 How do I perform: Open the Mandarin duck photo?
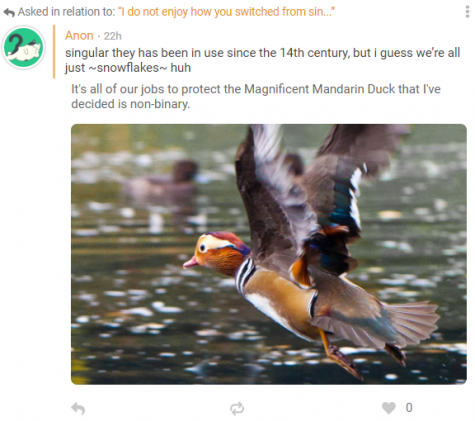pos(269,254)
